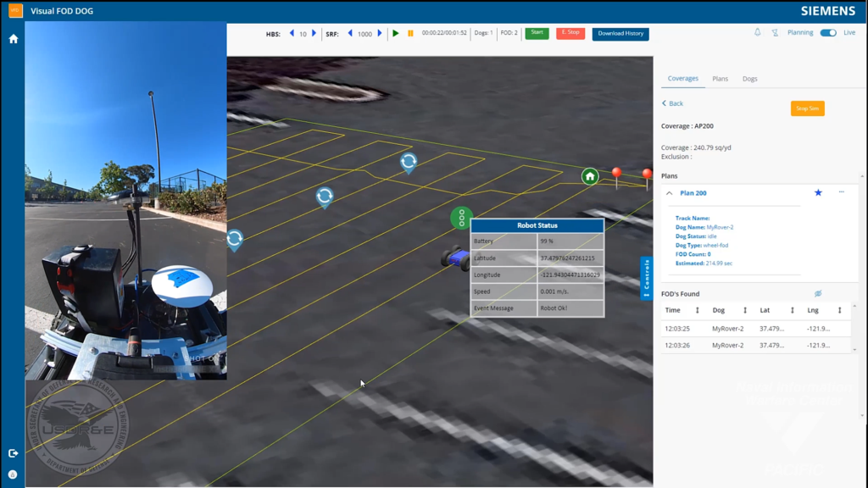The width and height of the screenshot is (868, 488).
Task: Sort FOD table by Time column
Action: click(x=698, y=310)
